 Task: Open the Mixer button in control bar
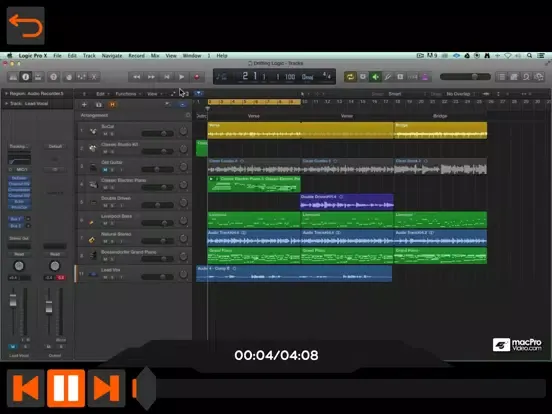click(81, 77)
